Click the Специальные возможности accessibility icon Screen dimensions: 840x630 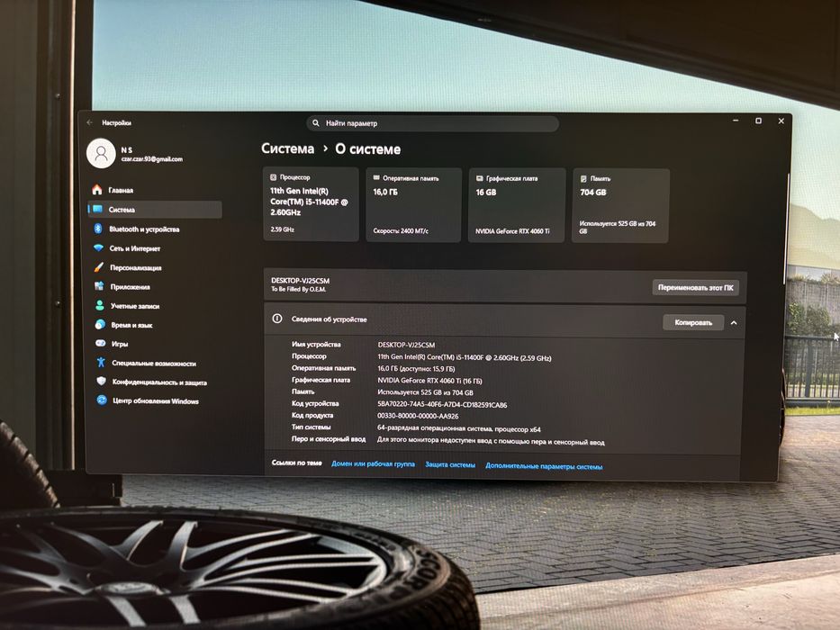tap(101, 363)
